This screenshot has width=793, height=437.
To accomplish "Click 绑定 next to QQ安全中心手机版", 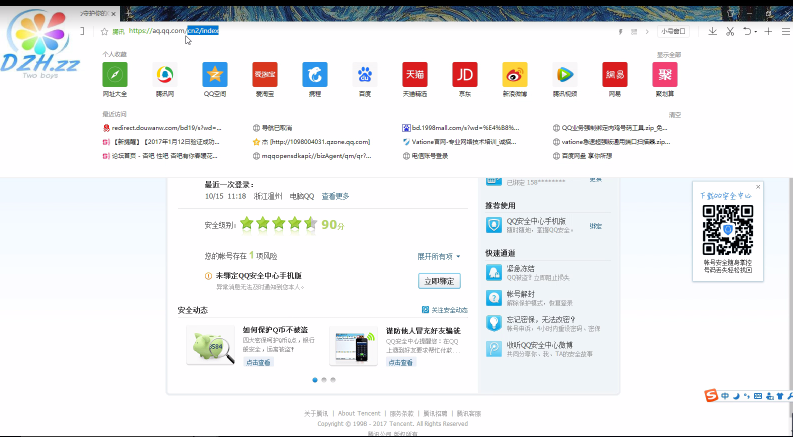I will [x=595, y=226].
